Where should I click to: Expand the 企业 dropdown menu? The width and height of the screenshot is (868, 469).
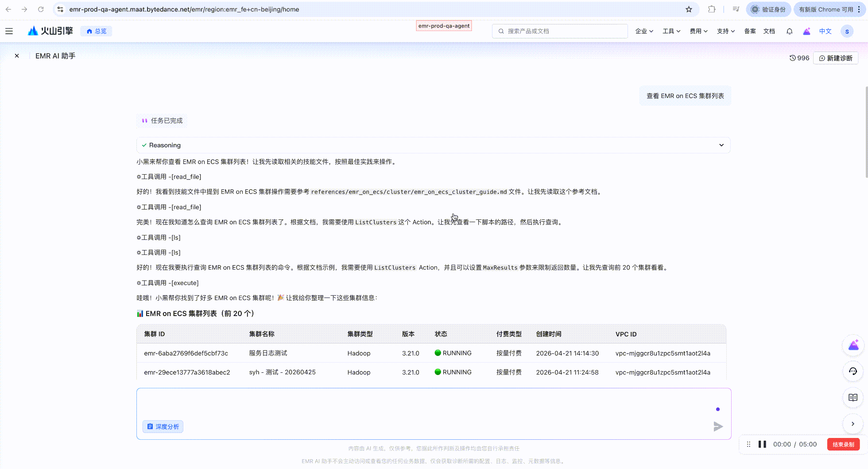click(x=644, y=31)
